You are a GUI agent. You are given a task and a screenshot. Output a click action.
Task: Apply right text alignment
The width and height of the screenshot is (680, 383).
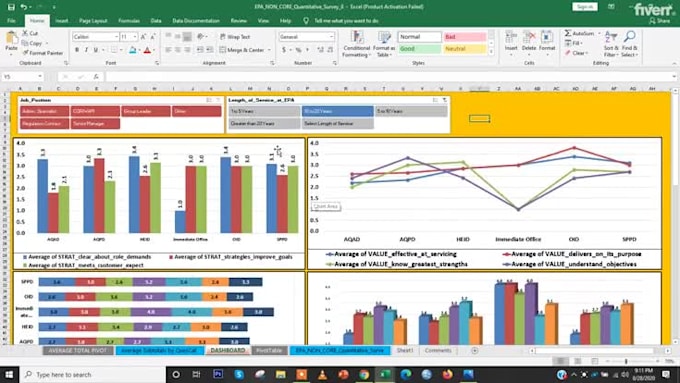[187, 50]
